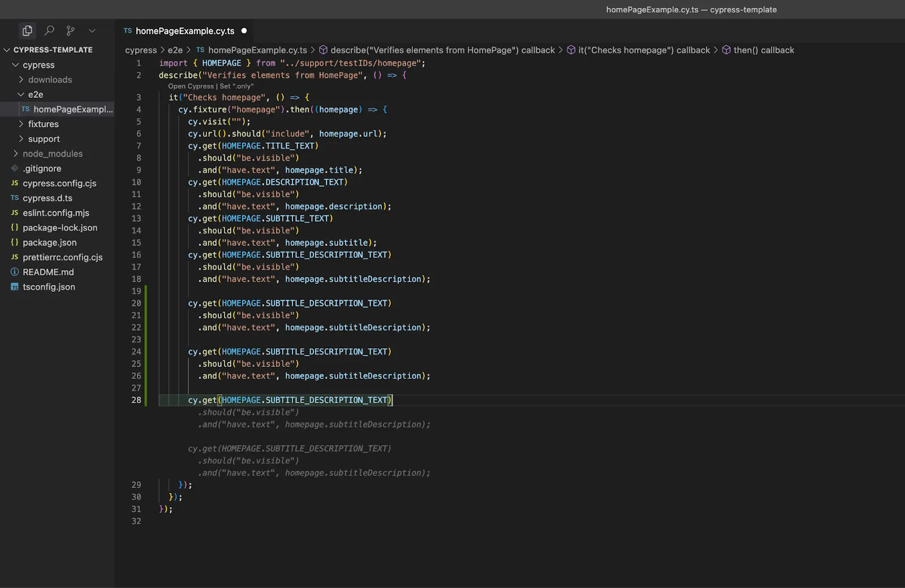The width and height of the screenshot is (905, 588).
Task: Click the TS icon of cypress.d.ts
Action: click(x=15, y=198)
